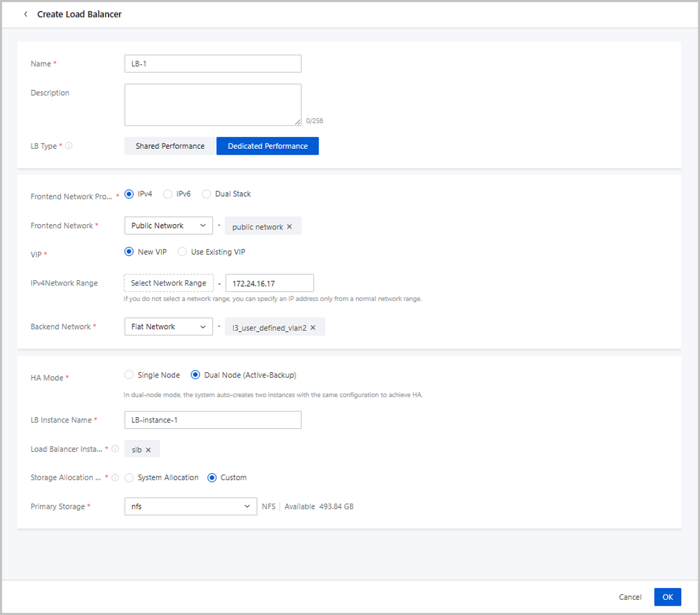Remove the slb instance offering tag
The height and width of the screenshot is (615, 700).
click(x=148, y=450)
